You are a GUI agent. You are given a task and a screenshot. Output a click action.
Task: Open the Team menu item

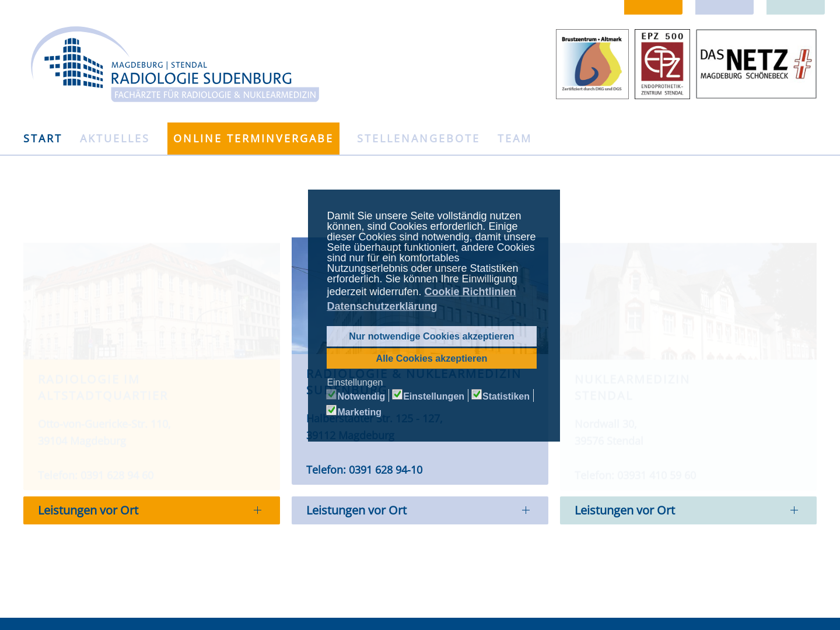click(x=514, y=138)
